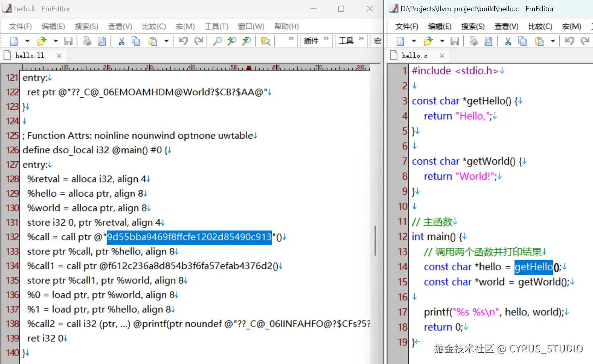593x364 pixels.
Task: Open 文件(F) menu in hello.c window
Action: [x=407, y=27]
